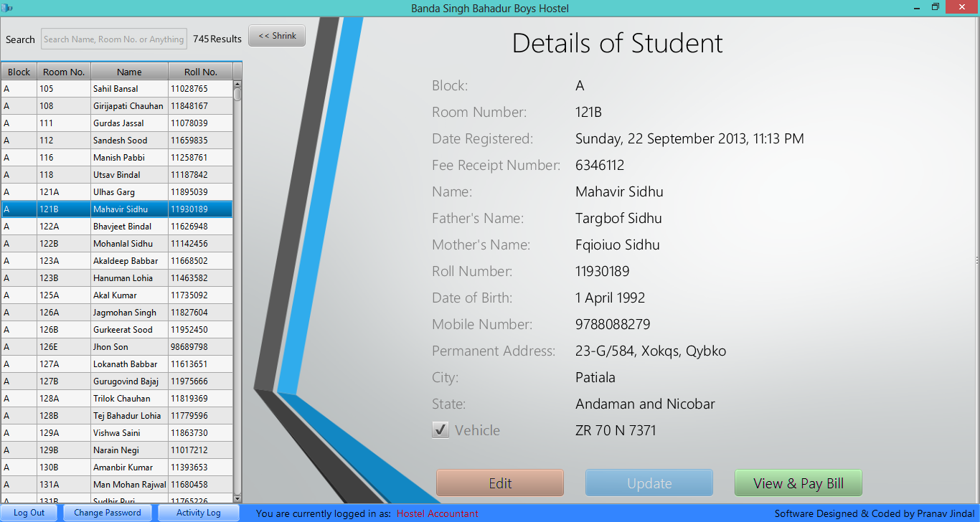Select the Mohanlal Sidhu row
Viewport: 980px width, 522px height.
click(x=117, y=244)
